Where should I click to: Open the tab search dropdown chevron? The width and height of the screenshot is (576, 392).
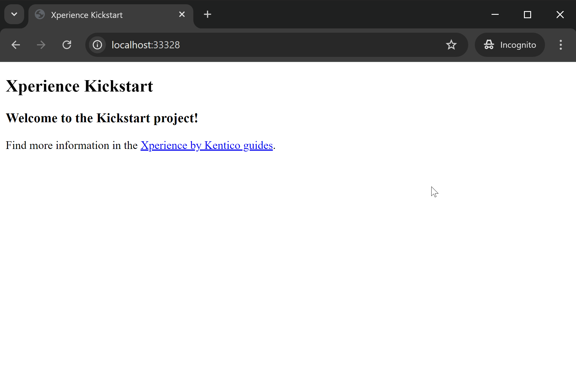(x=14, y=14)
